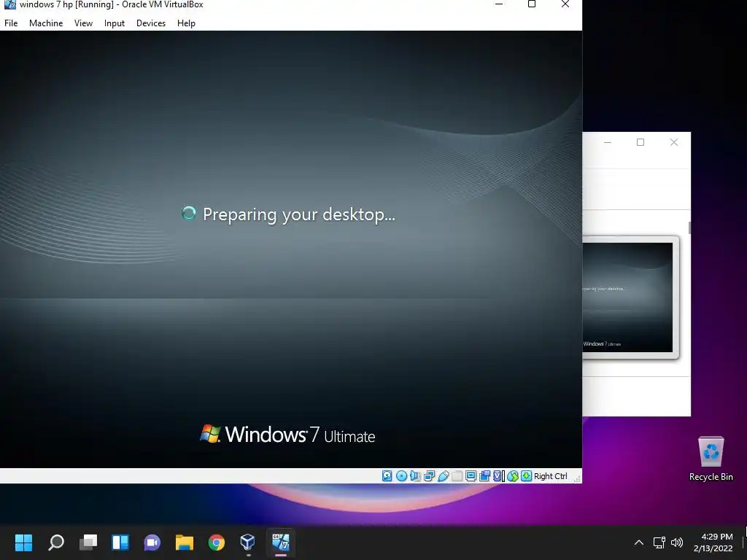747x560 pixels.
Task: Click the network icon in system tray
Action: coord(659,542)
